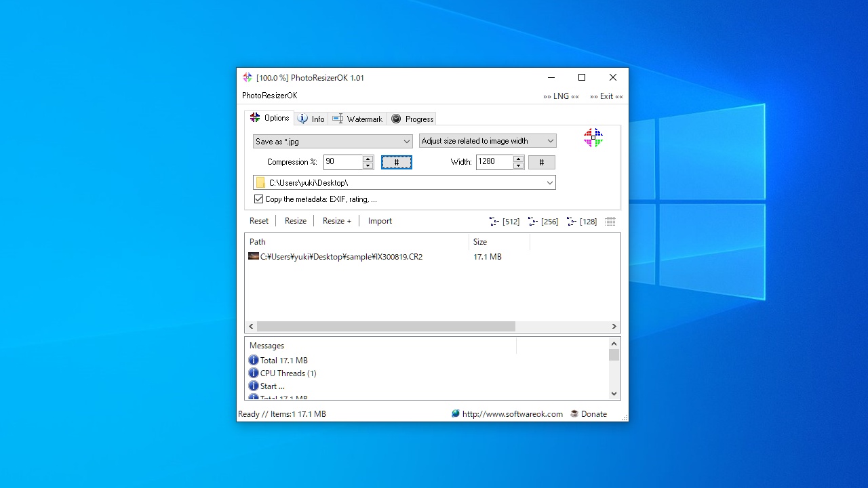The height and width of the screenshot is (488, 868).
Task: Decrease the Compression % value
Action: click(368, 165)
